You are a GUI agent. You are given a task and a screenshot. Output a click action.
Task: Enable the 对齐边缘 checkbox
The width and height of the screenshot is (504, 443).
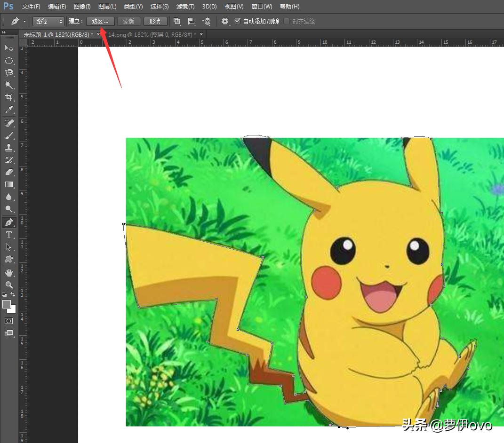point(287,21)
